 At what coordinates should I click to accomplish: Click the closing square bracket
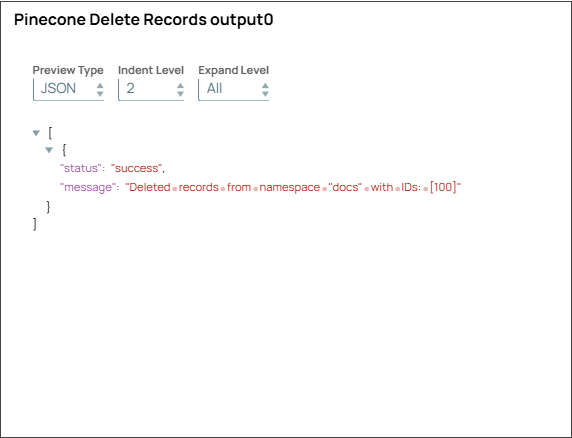[35, 224]
